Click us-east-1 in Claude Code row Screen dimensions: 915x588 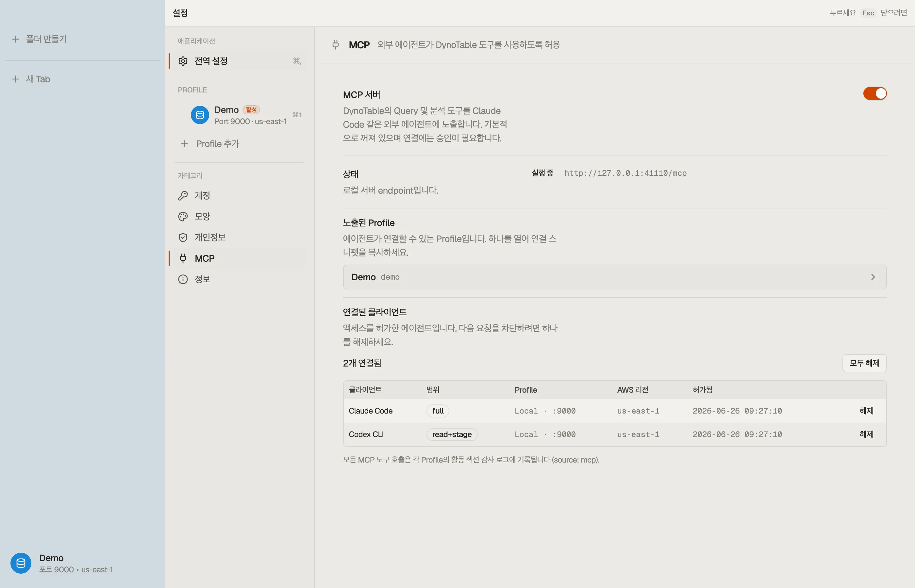(638, 411)
